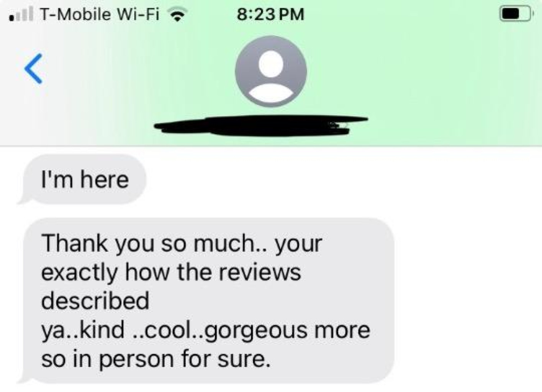This screenshot has height=392, width=542.
Task: Click the word "exactly" in the message
Action: (x=79, y=273)
